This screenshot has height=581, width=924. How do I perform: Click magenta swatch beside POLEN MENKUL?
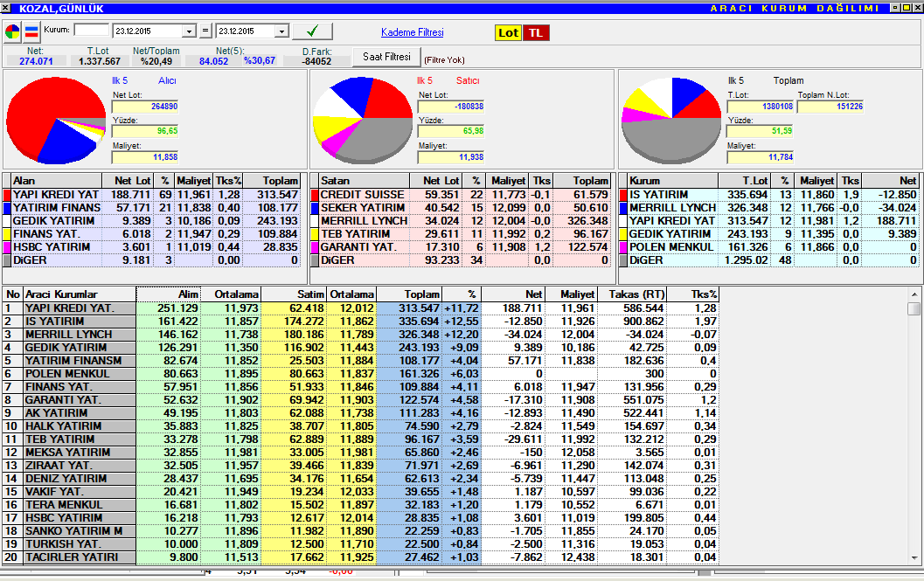click(622, 248)
